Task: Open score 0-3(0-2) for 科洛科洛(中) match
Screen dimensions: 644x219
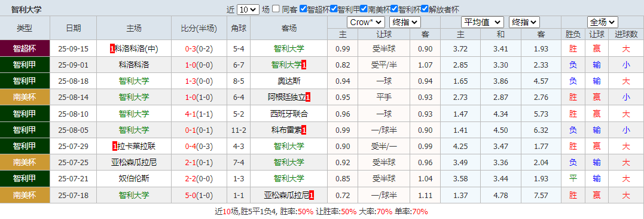Action: 199,49
